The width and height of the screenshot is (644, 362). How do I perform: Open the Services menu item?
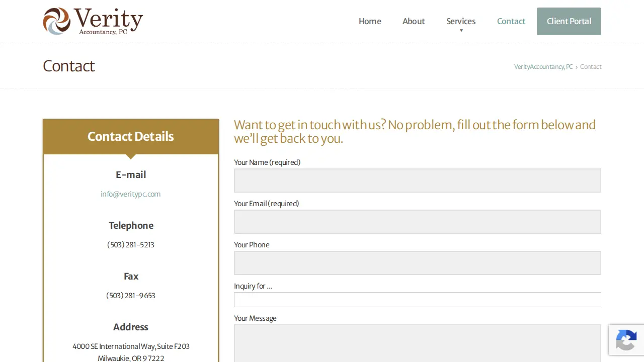pyautogui.click(x=461, y=21)
